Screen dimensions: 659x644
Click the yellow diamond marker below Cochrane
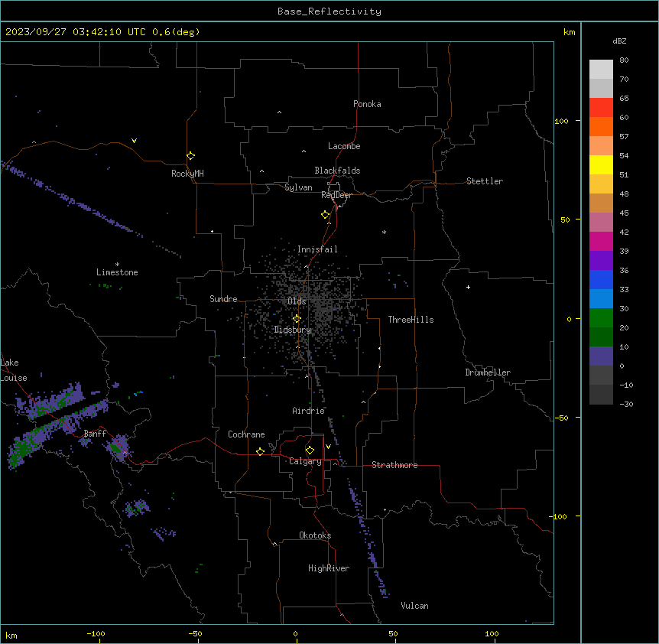click(260, 451)
